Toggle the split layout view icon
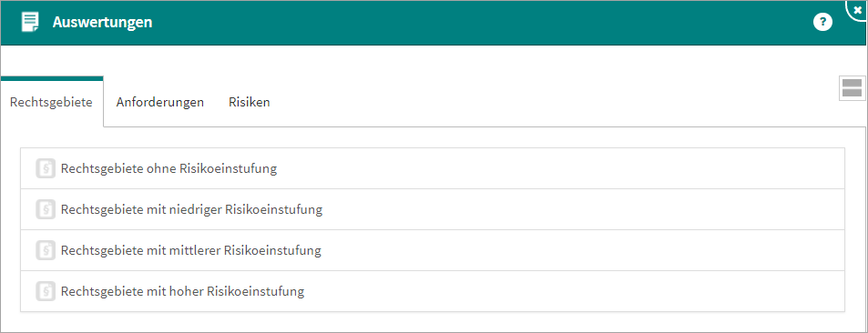The image size is (868, 333). pos(852,88)
